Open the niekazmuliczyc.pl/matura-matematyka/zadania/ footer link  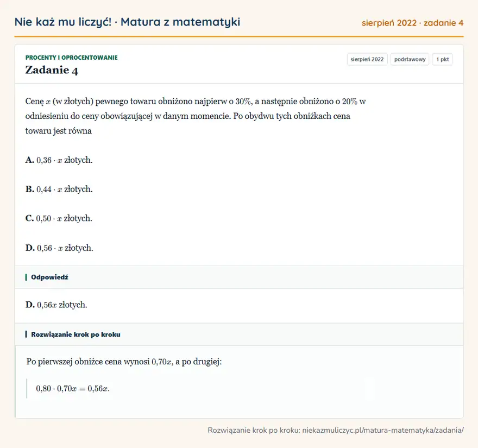pos(383,430)
